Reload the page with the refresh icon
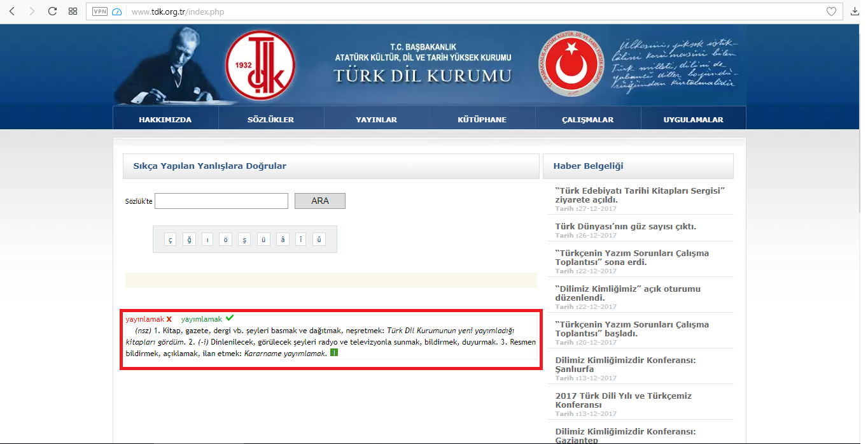The height and width of the screenshot is (444, 868). (x=53, y=11)
